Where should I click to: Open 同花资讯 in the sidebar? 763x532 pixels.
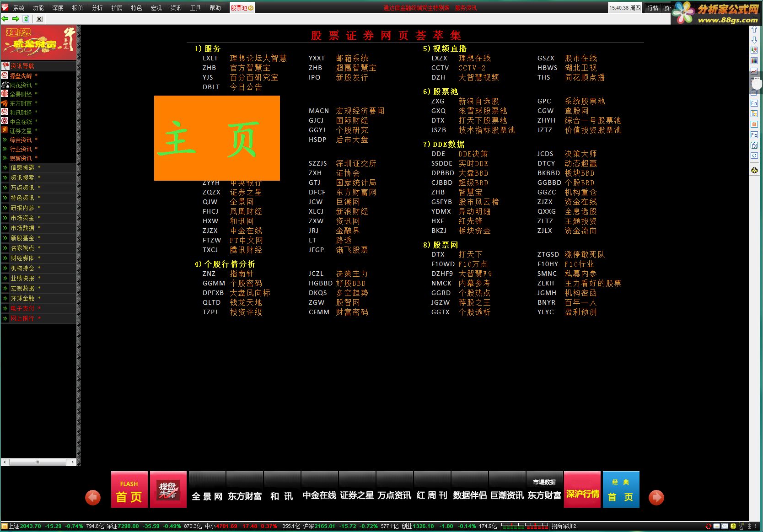[x=21, y=85]
